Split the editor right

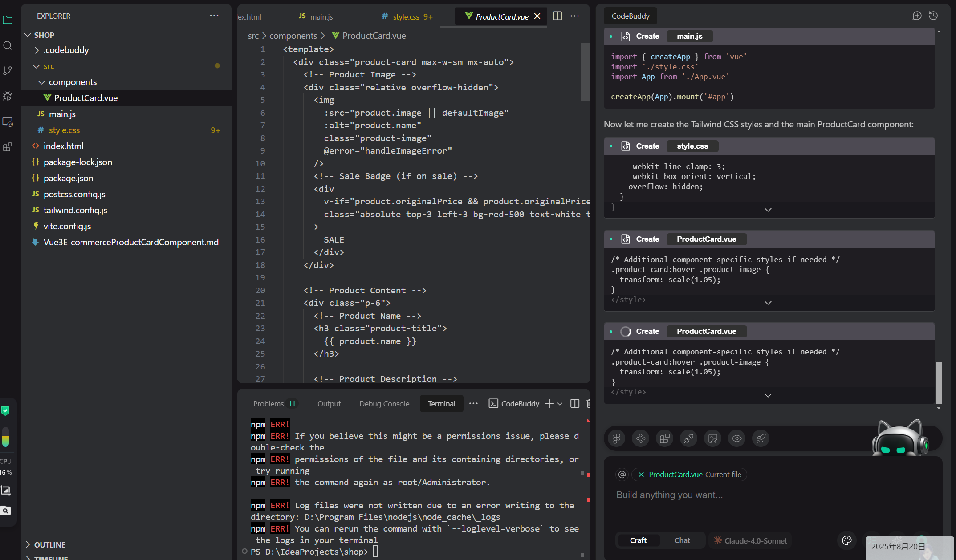(x=557, y=16)
